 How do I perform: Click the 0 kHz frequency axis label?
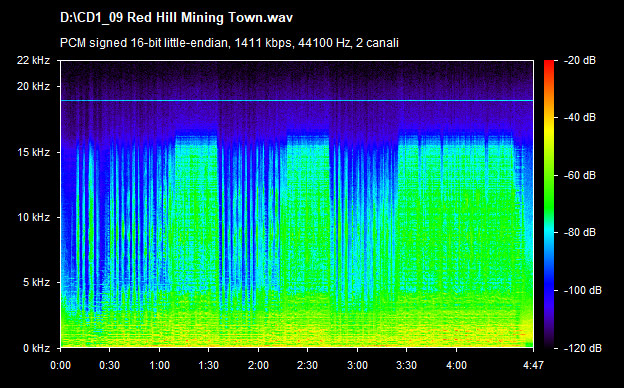click(x=36, y=348)
